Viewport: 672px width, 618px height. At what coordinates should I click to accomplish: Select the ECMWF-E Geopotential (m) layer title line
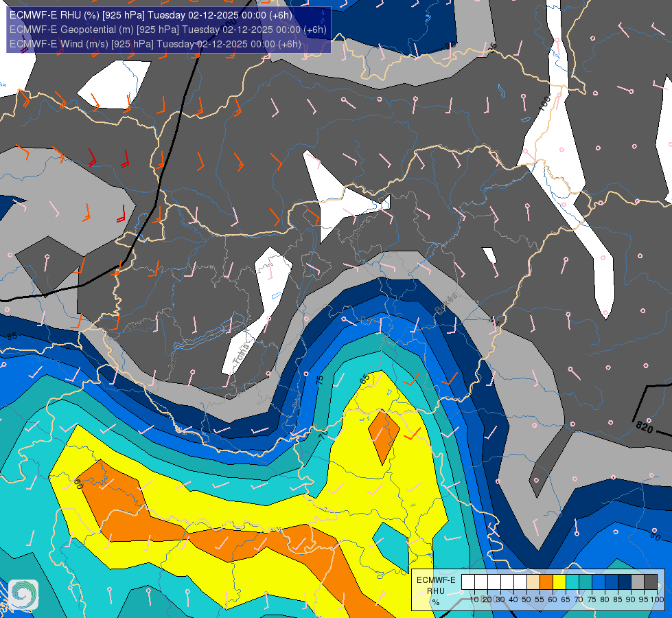click(168, 30)
